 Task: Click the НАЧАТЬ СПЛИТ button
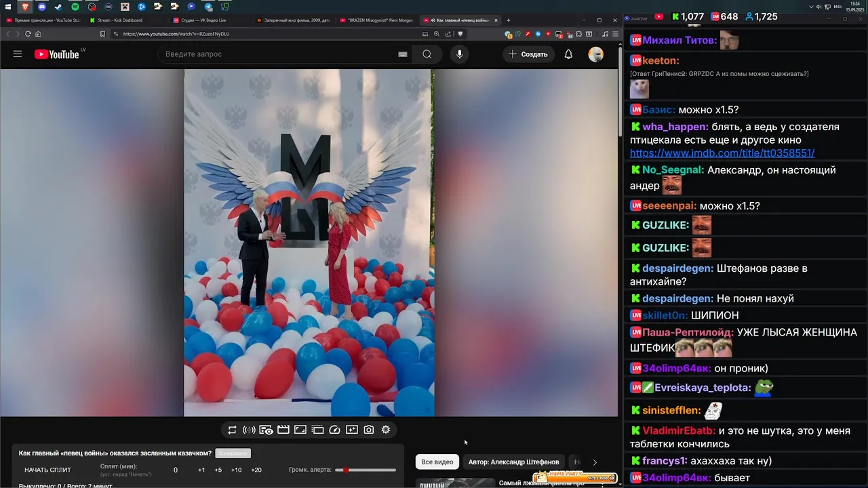tap(47, 470)
